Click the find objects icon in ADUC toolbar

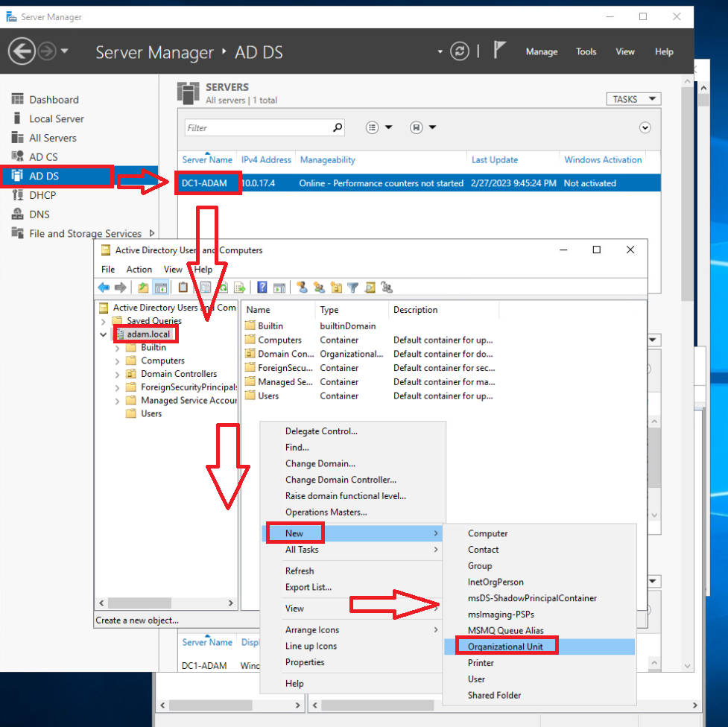[370, 288]
